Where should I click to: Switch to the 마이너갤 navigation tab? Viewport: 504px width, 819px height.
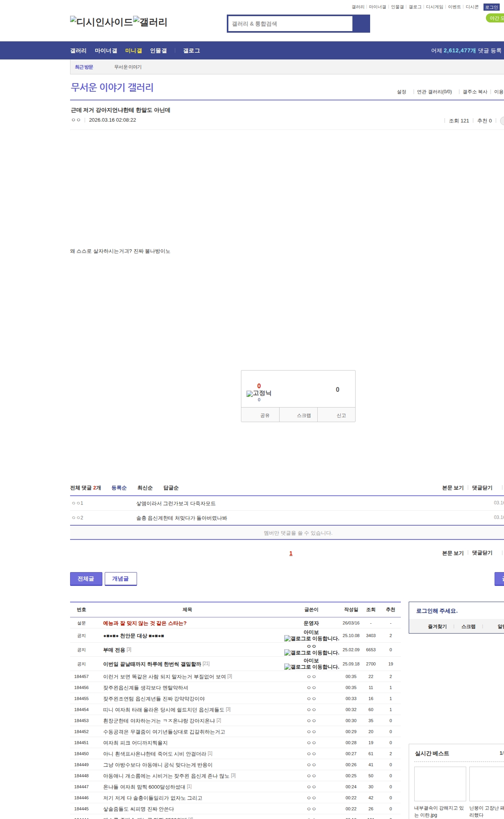tap(106, 50)
